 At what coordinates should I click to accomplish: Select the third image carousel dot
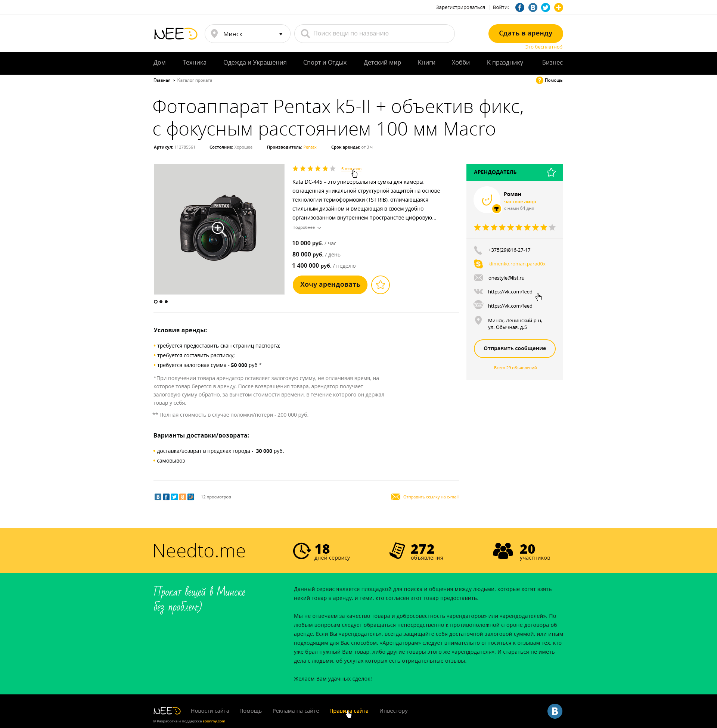pos(166,302)
